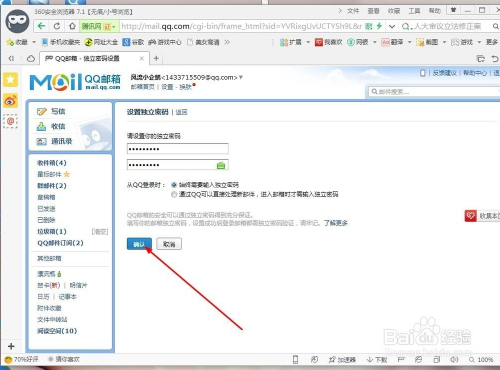Click the masked incognito avatar icon
Screen dimensions: 500x370
(x=17, y=21)
